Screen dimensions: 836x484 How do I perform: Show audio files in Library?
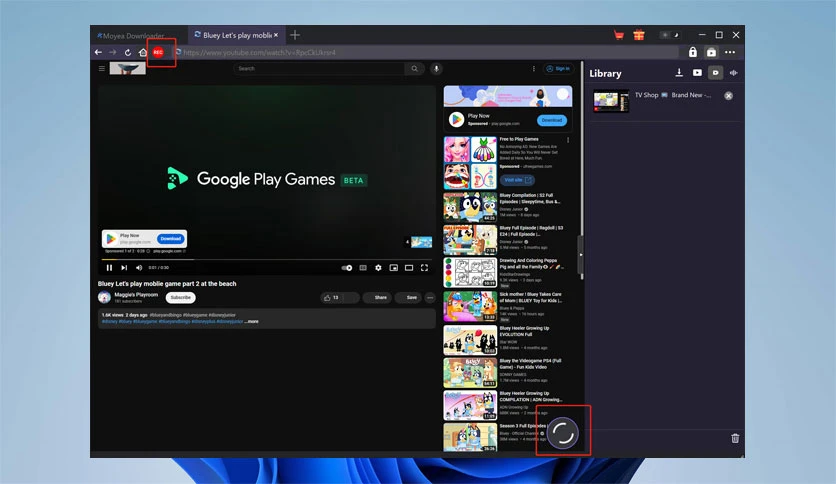tap(734, 72)
